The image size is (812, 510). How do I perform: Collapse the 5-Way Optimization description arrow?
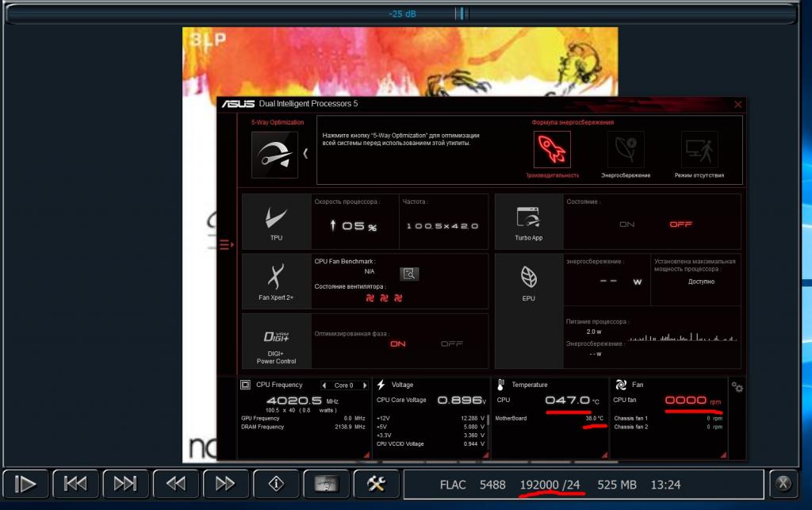305,154
